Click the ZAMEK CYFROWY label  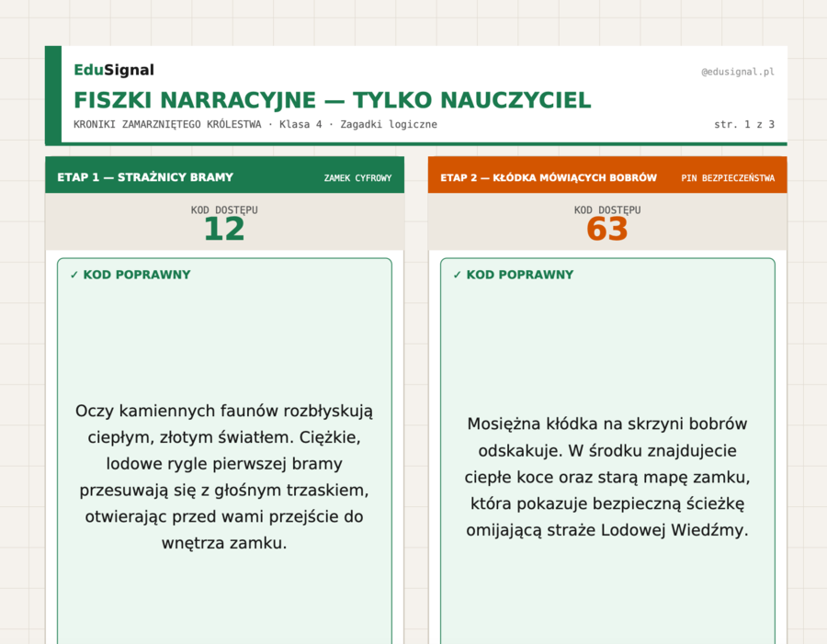[x=357, y=178]
